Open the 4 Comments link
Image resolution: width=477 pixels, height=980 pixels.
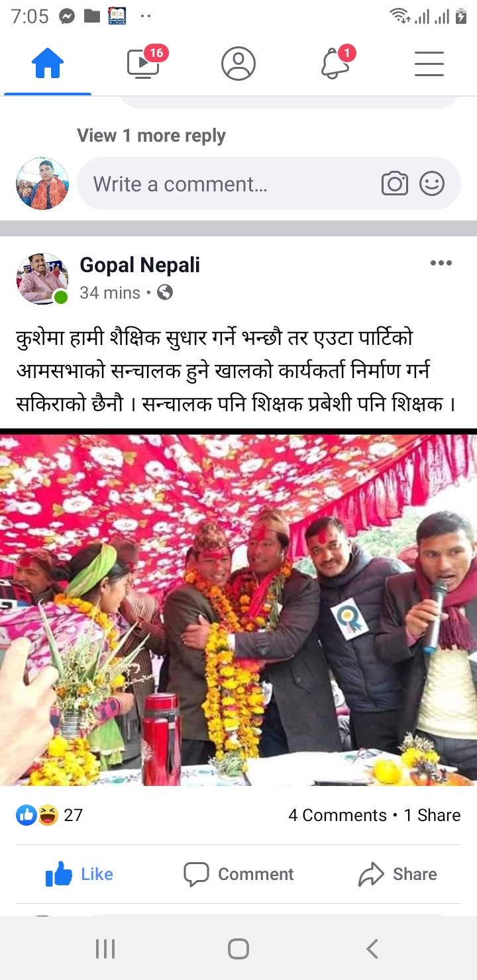click(x=337, y=815)
